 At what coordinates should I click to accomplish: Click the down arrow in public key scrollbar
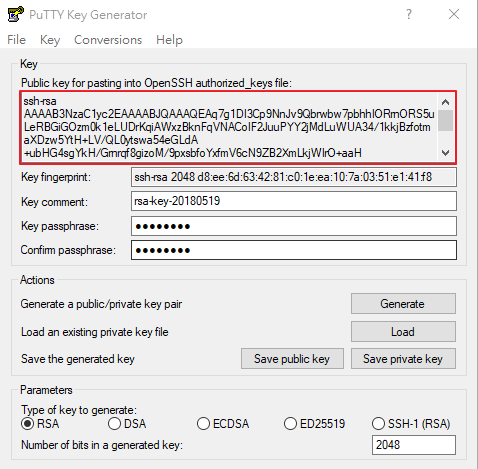pyautogui.click(x=445, y=153)
